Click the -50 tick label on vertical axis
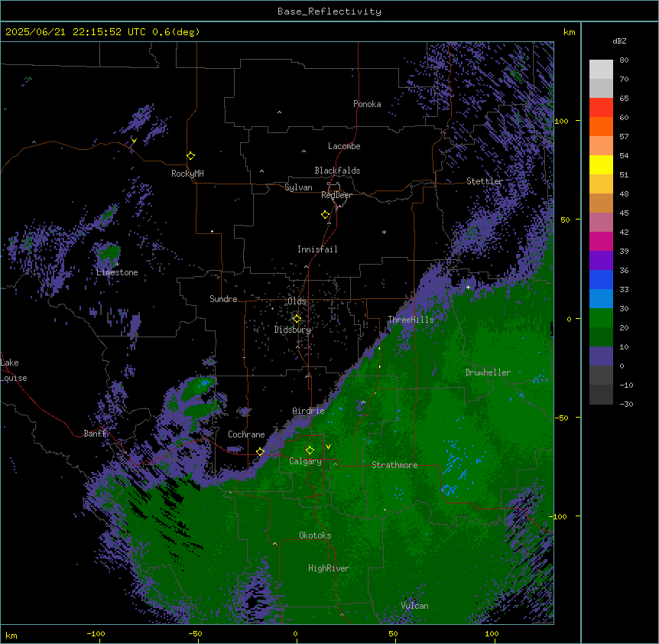The height and width of the screenshot is (644, 659). pyautogui.click(x=561, y=418)
